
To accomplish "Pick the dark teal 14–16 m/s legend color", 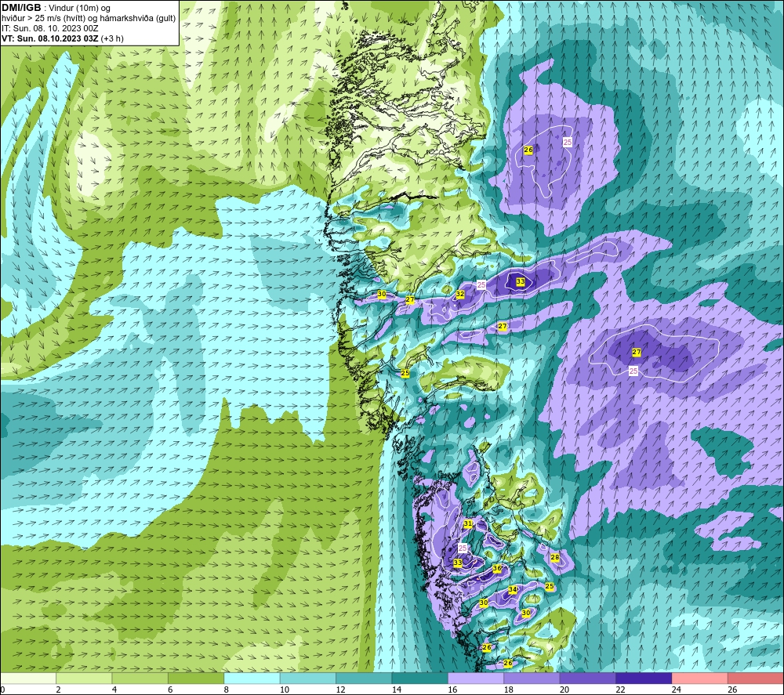I will click(x=420, y=678).
